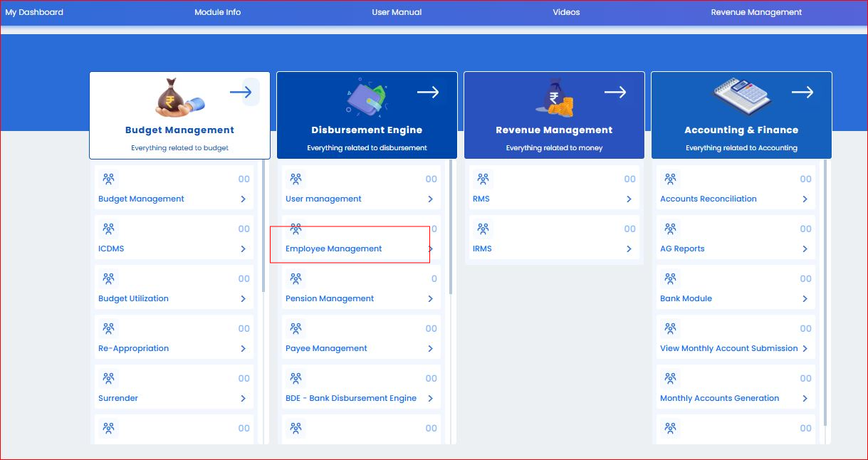This screenshot has height=460, width=868.
Task: Click the people icon above RMS
Action: [x=483, y=179]
